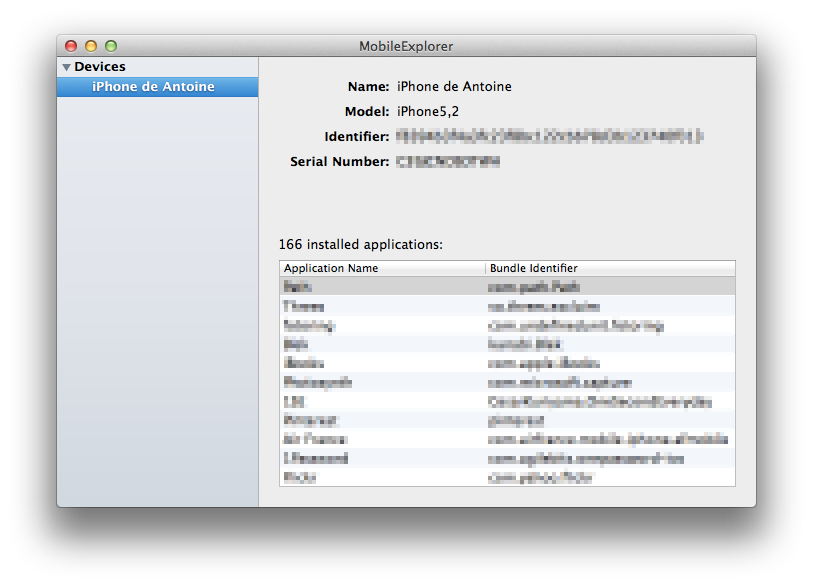
Task: Click the Devices sidebar header
Action: click(x=100, y=67)
